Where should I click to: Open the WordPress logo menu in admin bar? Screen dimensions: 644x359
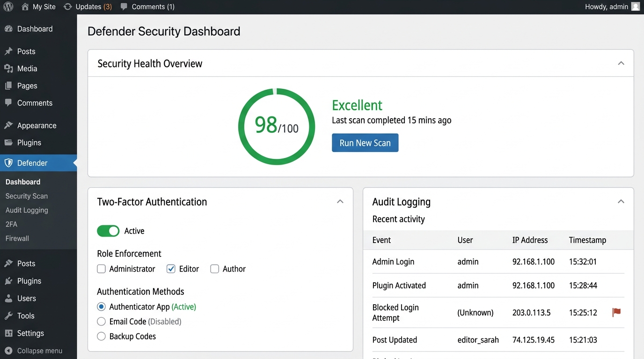coord(8,7)
